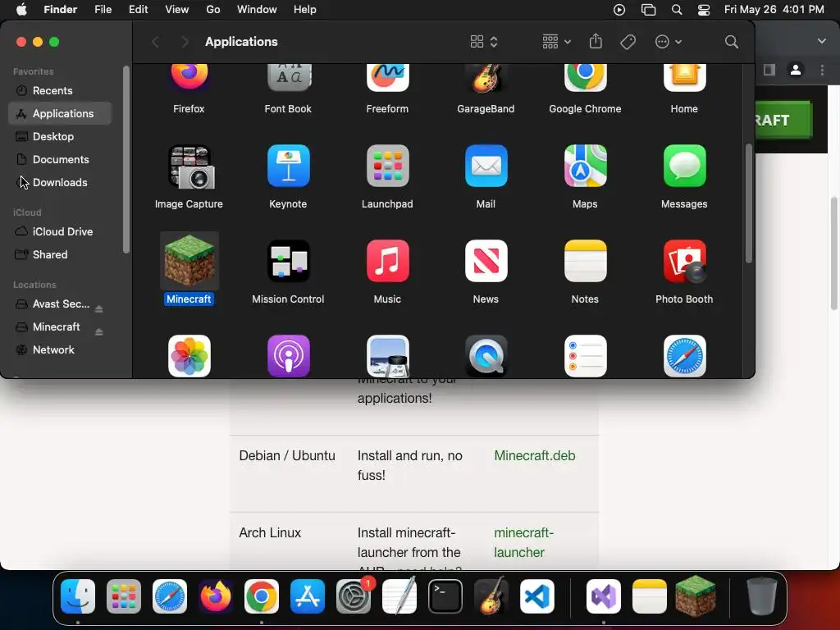Select the Mail application icon
The image size is (840, 630).
pos(486,166)
